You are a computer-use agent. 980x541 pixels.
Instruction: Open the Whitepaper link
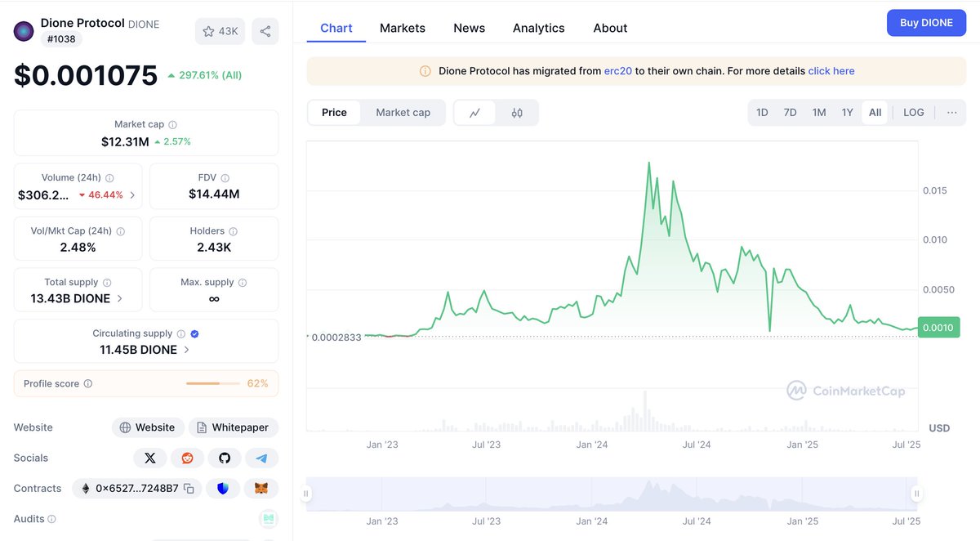click(234, 427)
